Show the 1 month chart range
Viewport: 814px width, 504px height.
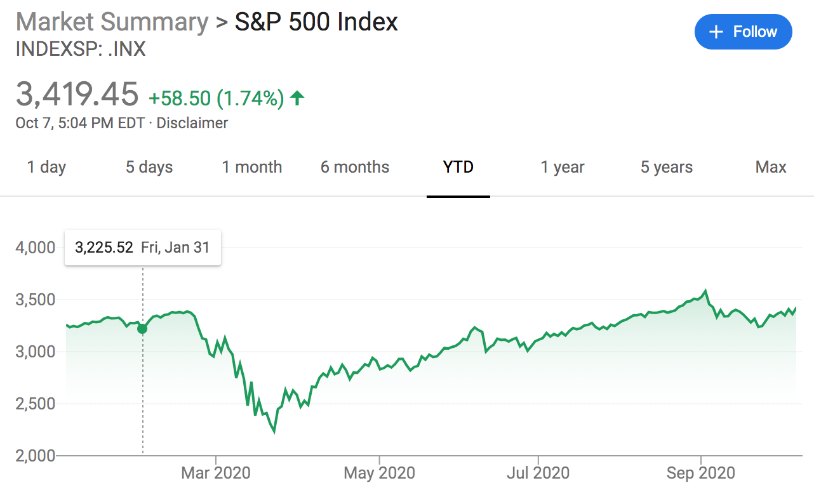click(252, 168)
